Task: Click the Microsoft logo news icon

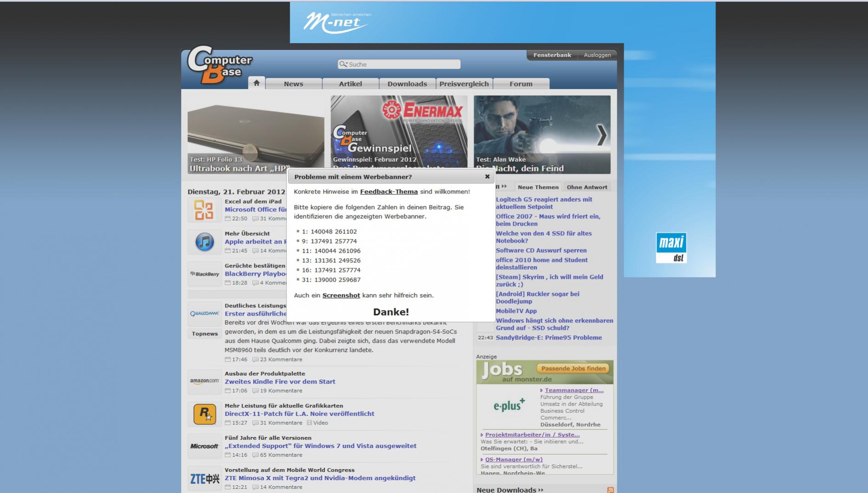Action: 204,446
